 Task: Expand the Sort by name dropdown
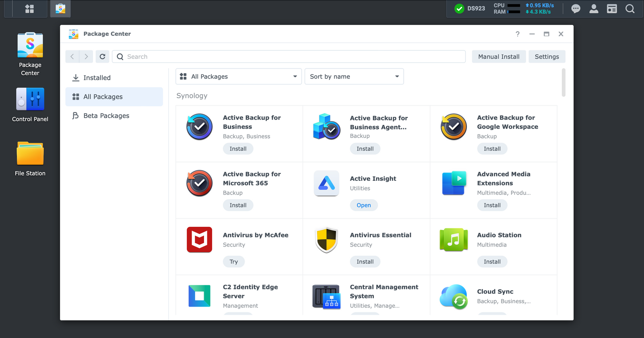[354, 77]
